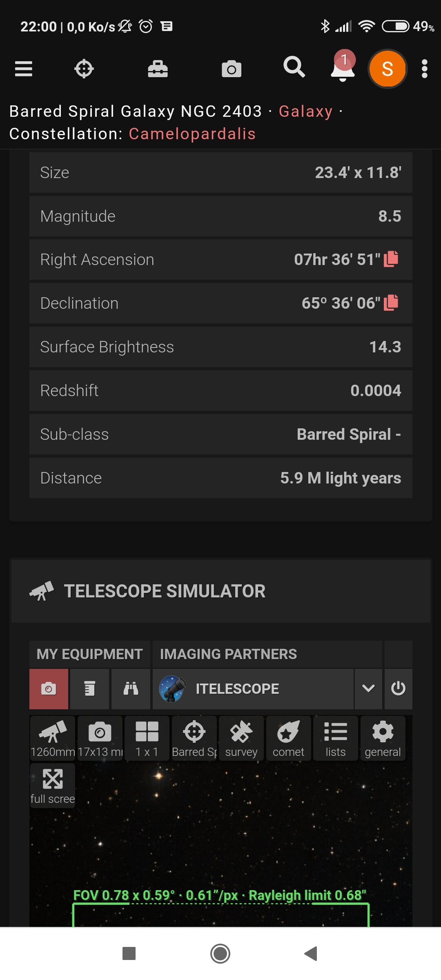Open search with the magnifier icon
The width and height of the screenshot is (441, 980).
[x=294, y=67]
